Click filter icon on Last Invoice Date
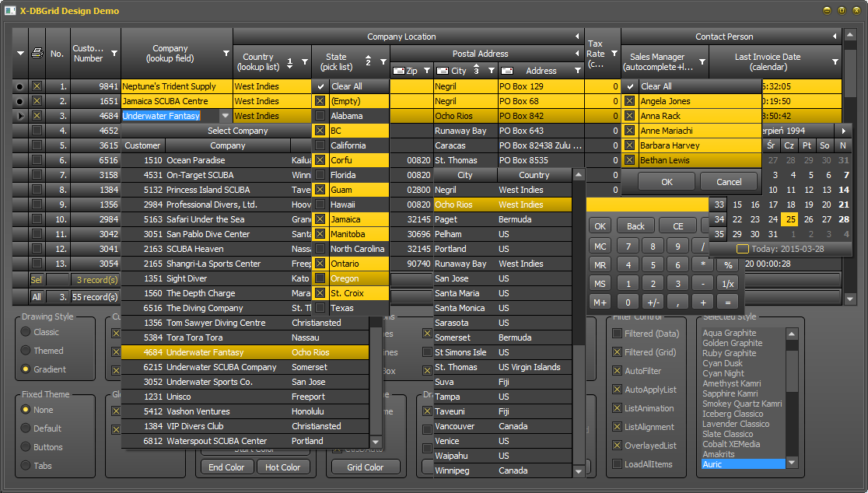868x493 pixels. (835, 61)
